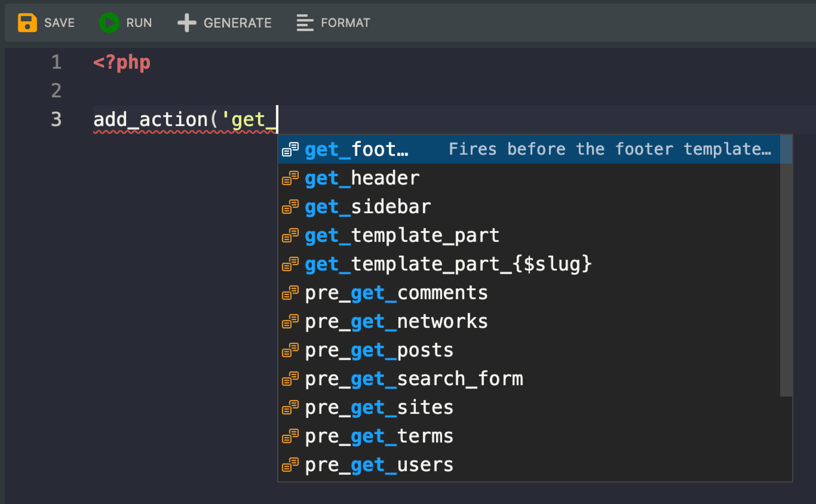Screen dimensions: 816x504
Task: Place cursor in the <?php opening tag
Action: (x=122, y=62)
